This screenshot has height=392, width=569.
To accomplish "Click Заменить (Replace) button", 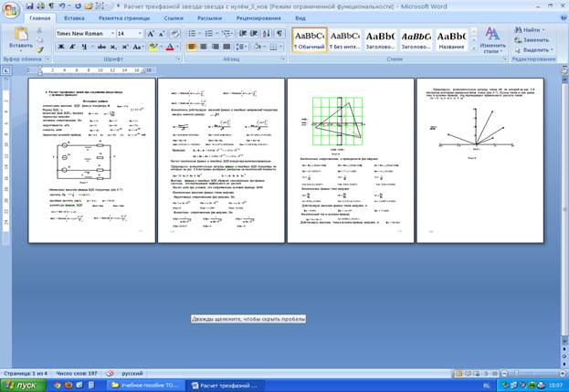I will (x=532, y=40).
